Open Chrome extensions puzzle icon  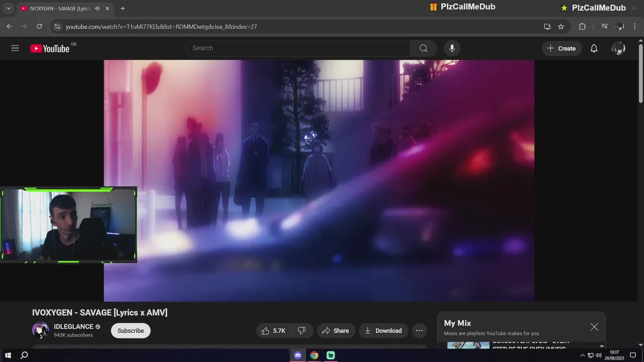582,27
